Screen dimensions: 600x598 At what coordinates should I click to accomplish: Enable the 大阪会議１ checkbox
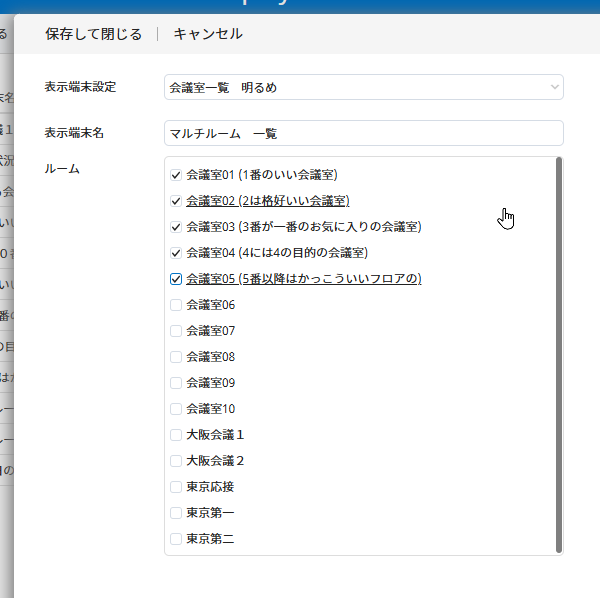[x=176, y=435]
